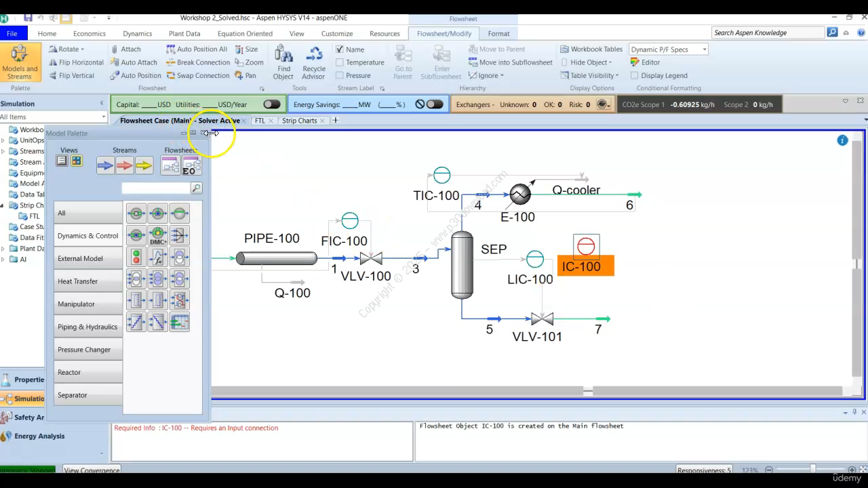The image size is (868, 488).
Task: Enable the Pressure stream label checkbox
Action: click(340, 75)
